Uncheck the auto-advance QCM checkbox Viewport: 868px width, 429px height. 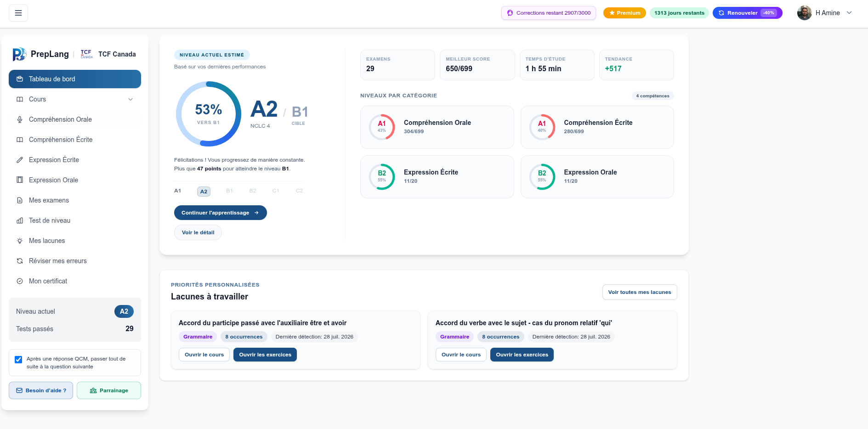[18, 359]
